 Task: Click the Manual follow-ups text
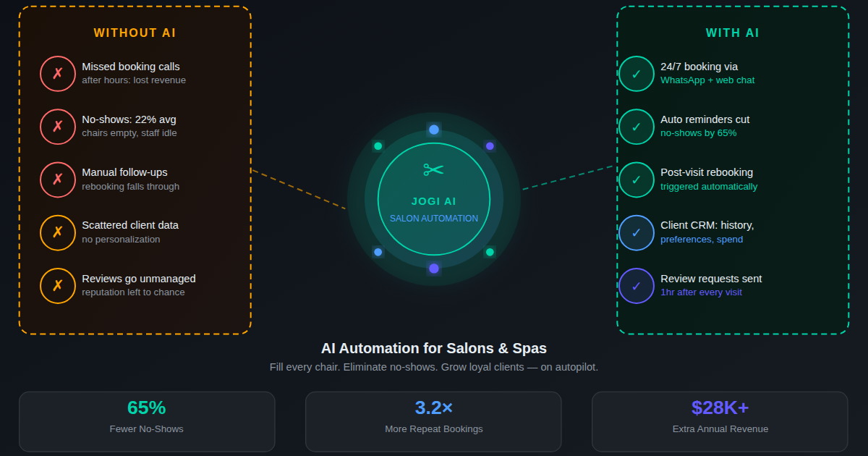point(124,172)
